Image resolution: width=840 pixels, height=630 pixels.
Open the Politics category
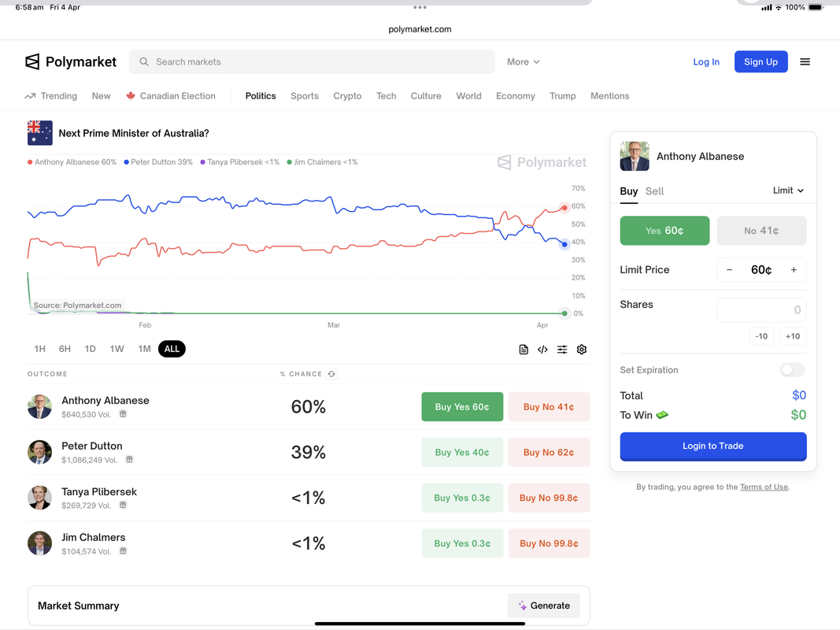[261, 96]
